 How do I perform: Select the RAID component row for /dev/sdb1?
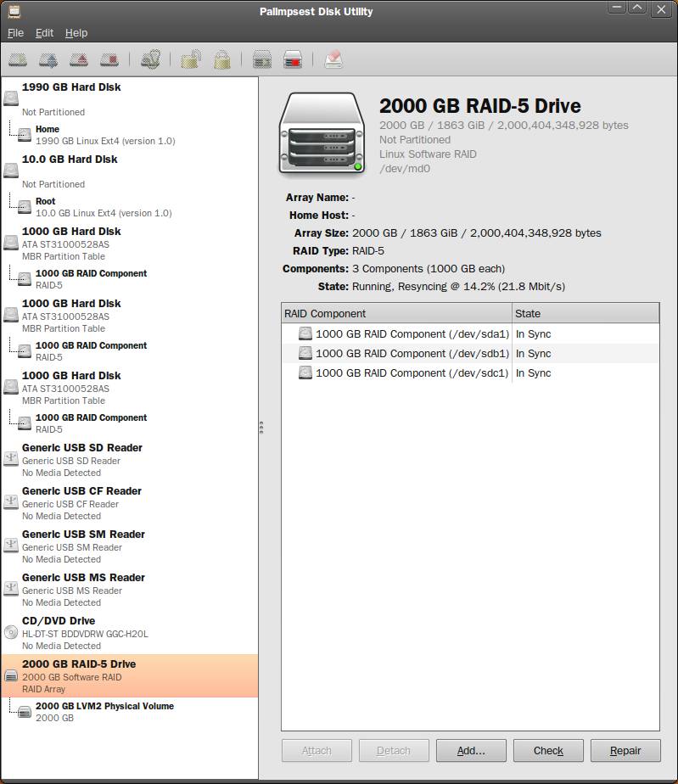coord(470,354)
